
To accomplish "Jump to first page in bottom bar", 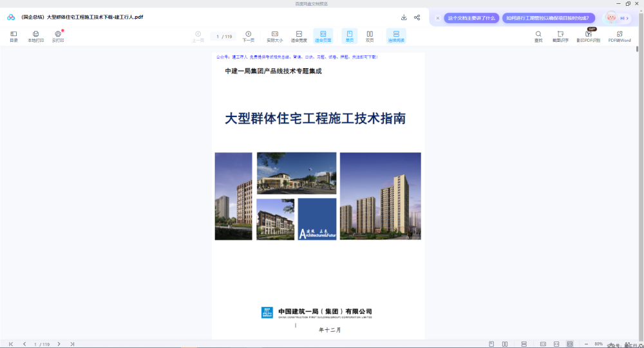I will (x=11, y=344).
